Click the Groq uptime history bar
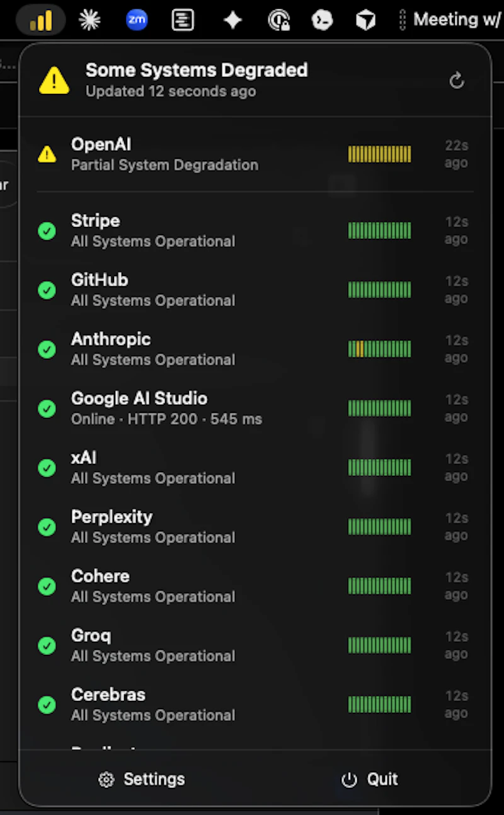This screenshot has width=504, height=815. pos(380,645)
